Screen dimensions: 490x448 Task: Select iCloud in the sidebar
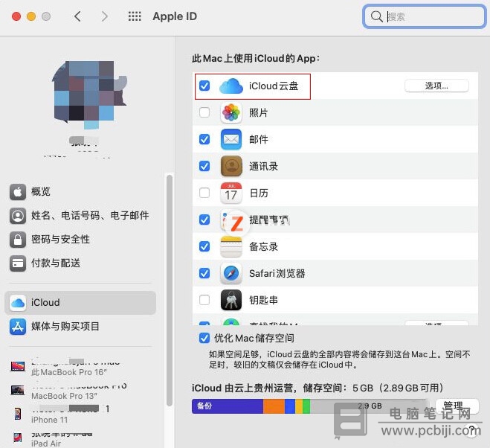[80, 303]
